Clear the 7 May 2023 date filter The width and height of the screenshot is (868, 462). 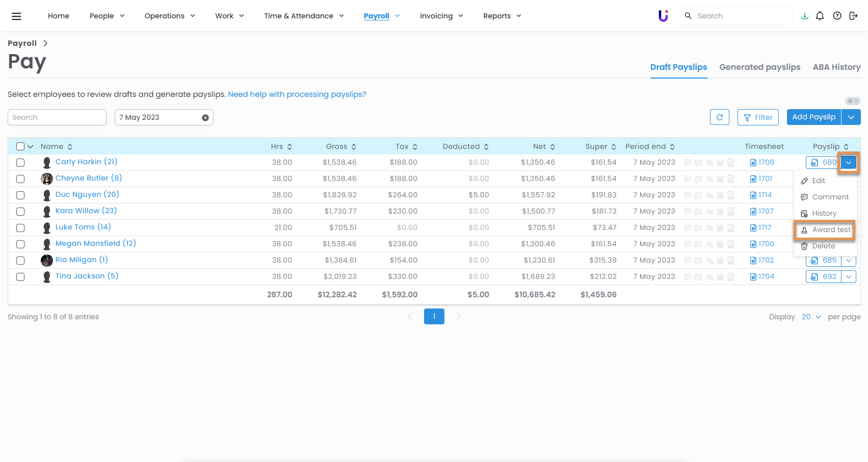205,118
